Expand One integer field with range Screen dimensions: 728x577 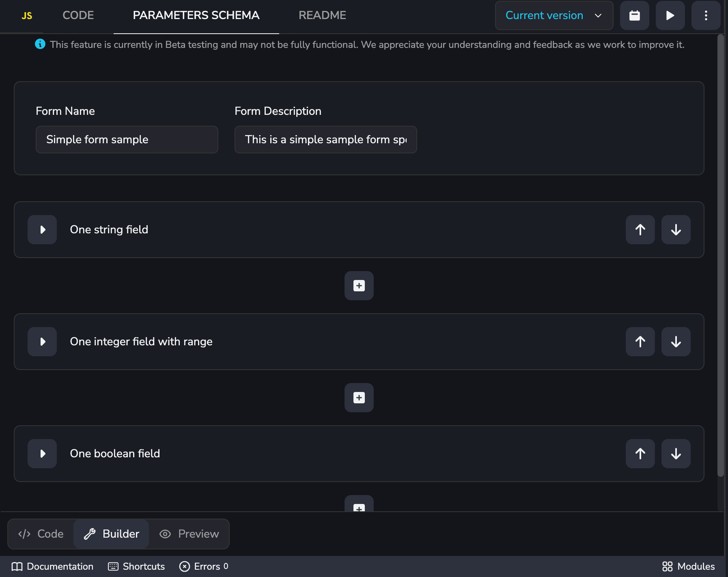click(42, 342)
